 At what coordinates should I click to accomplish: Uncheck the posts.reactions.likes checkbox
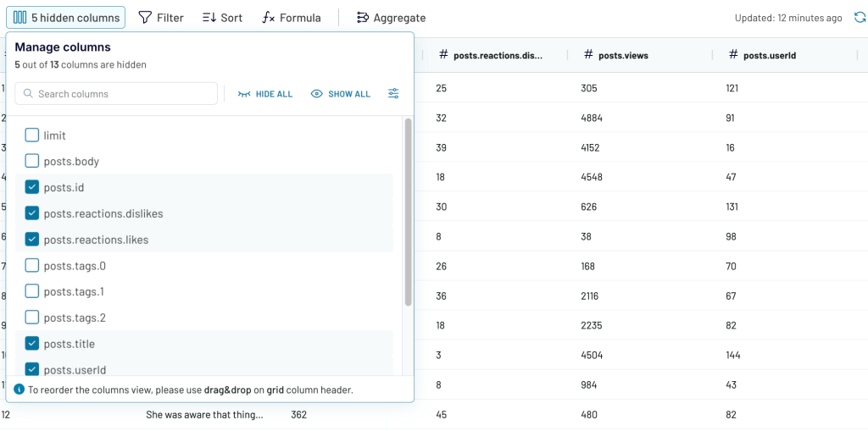point(32,240)
